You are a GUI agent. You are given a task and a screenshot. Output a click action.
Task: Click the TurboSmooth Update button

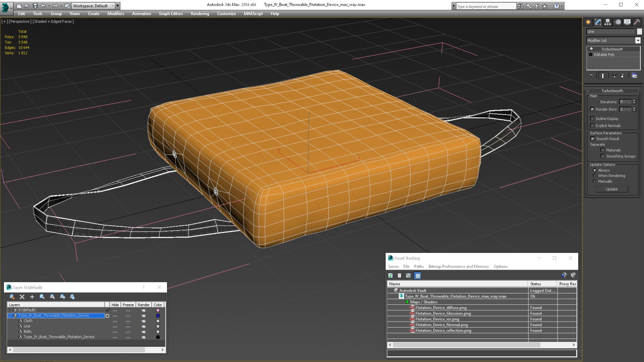coord(611,189)
